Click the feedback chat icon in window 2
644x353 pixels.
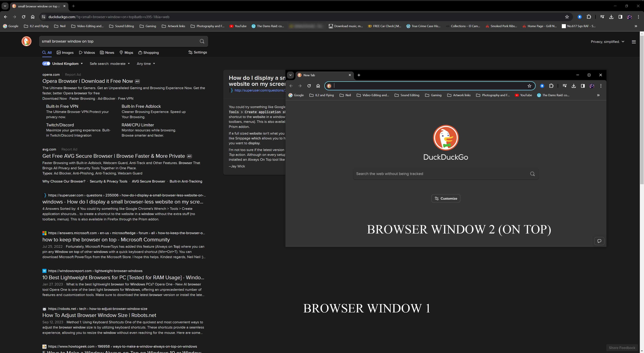pyautogui.click(x=599, y=241)
